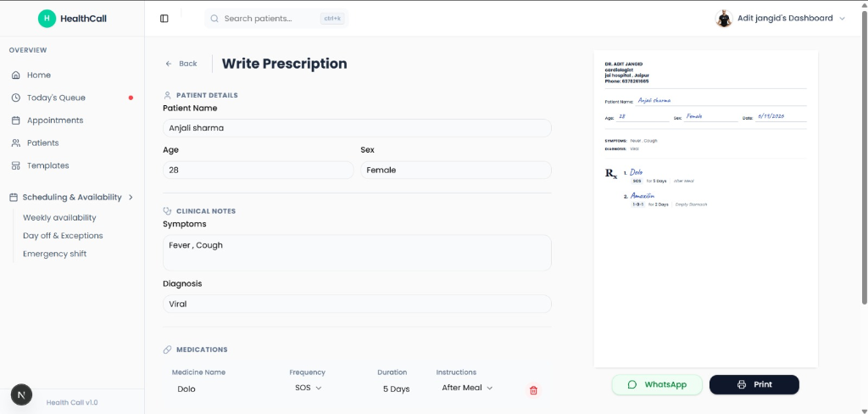Click the Appointments calendar icon
The image size is (868, 414).
point(15,120)
